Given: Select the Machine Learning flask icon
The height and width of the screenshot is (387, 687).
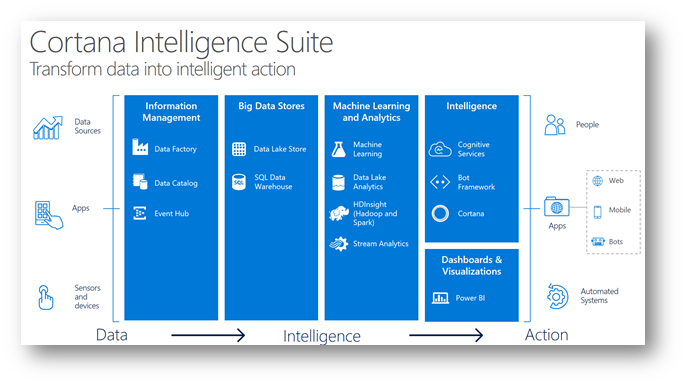Looking at the screenshot, I should tap(338, 149).
